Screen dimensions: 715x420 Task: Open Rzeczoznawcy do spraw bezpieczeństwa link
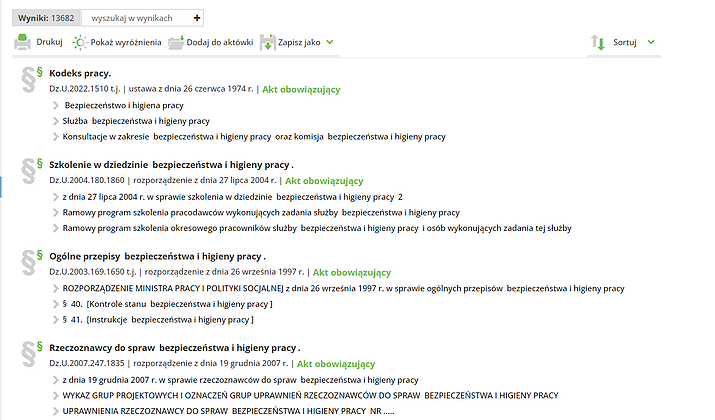coord(173,347)
